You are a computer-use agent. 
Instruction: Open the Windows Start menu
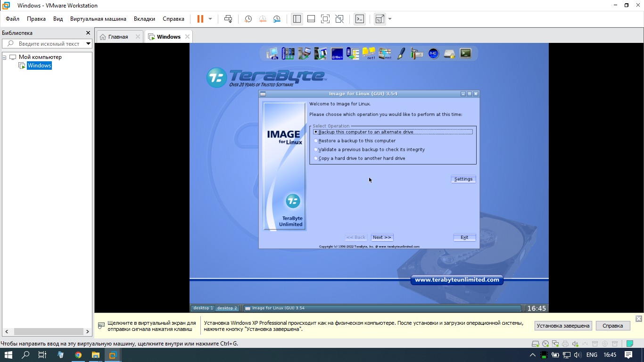pyautogui.click(x=8, y=355)
